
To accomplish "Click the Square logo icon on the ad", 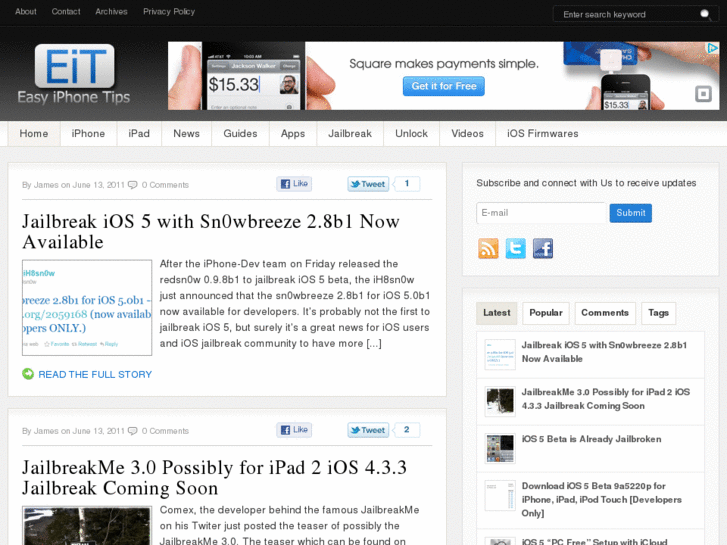I will point(703,94).
